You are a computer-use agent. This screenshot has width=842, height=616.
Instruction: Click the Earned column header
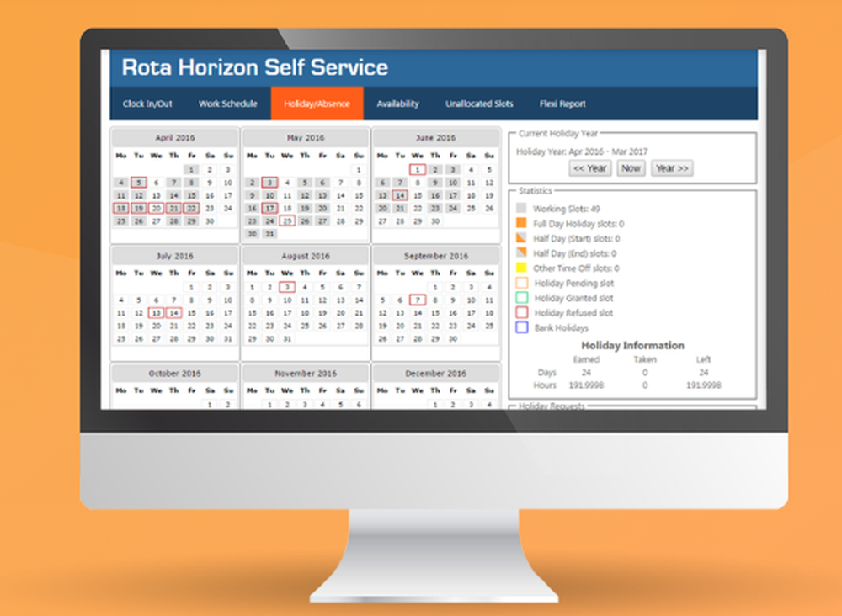click(x=586, y=359)
